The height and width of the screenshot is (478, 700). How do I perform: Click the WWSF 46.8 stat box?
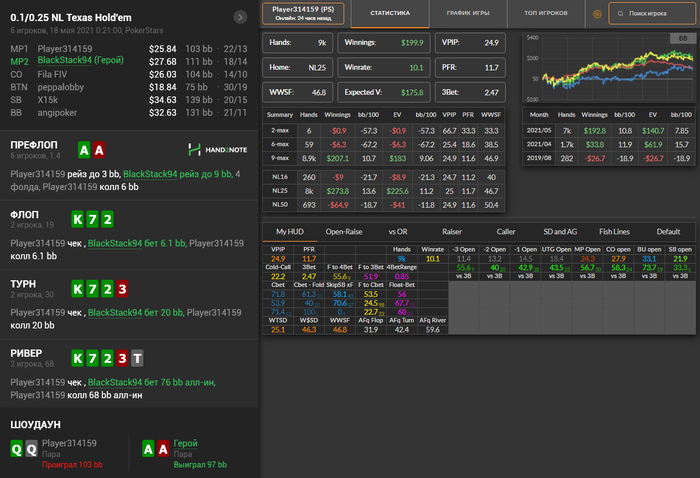coord(297,92)
